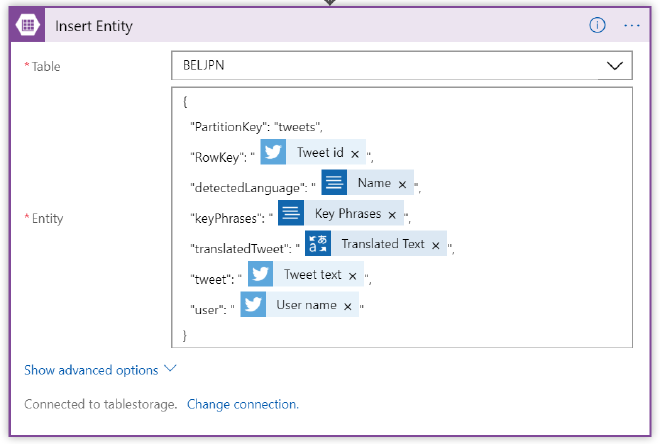The image size is (660, 444).
Task: Expand Show advanced options
Action: [x=100, y=370]
